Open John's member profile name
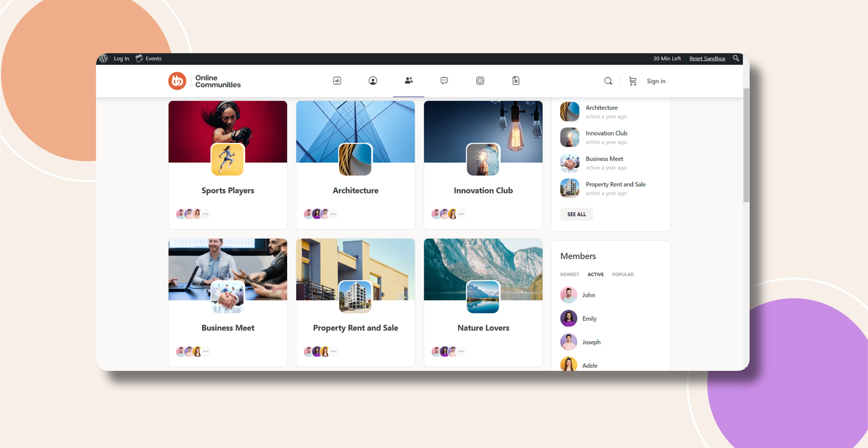Image resolution: width=868 pixels, height=448 pixels. coord(589,295)
